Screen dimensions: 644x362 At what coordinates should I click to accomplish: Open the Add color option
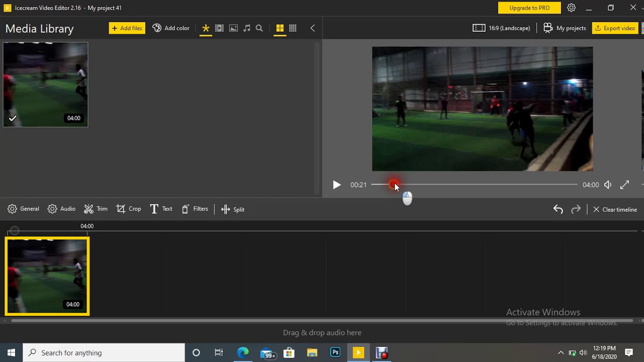[x=171, y=28]
